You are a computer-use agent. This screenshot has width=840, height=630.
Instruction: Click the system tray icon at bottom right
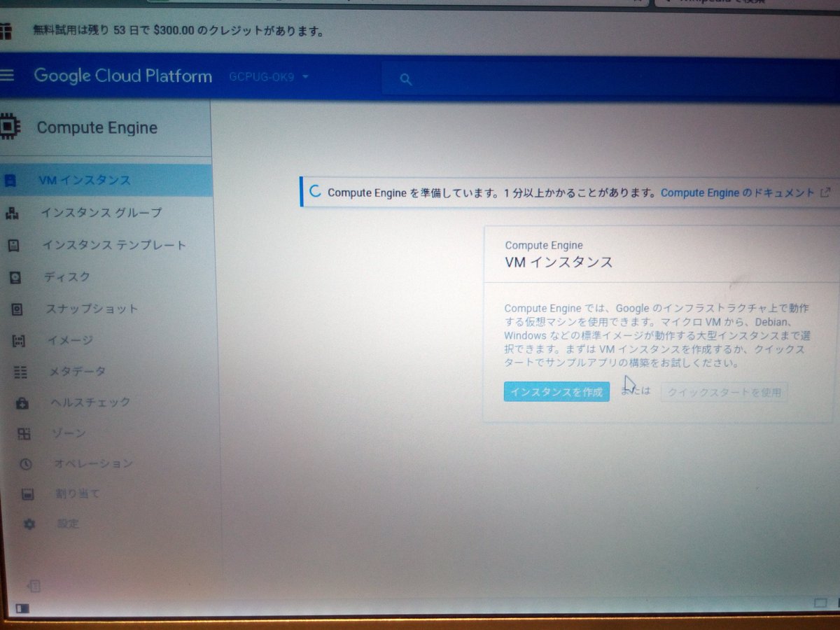(821, 602)
